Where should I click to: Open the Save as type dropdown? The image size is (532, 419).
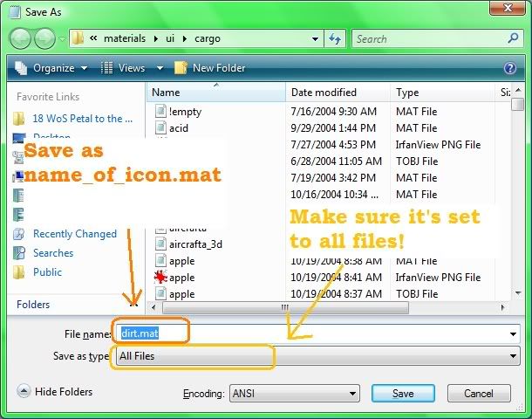click(x=512, y=356)
